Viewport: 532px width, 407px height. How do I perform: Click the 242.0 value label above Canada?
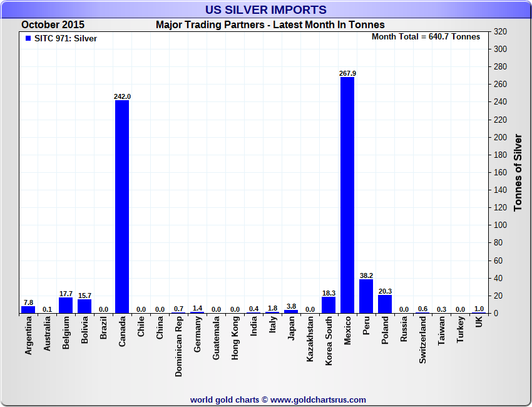[x=122, y=96]
